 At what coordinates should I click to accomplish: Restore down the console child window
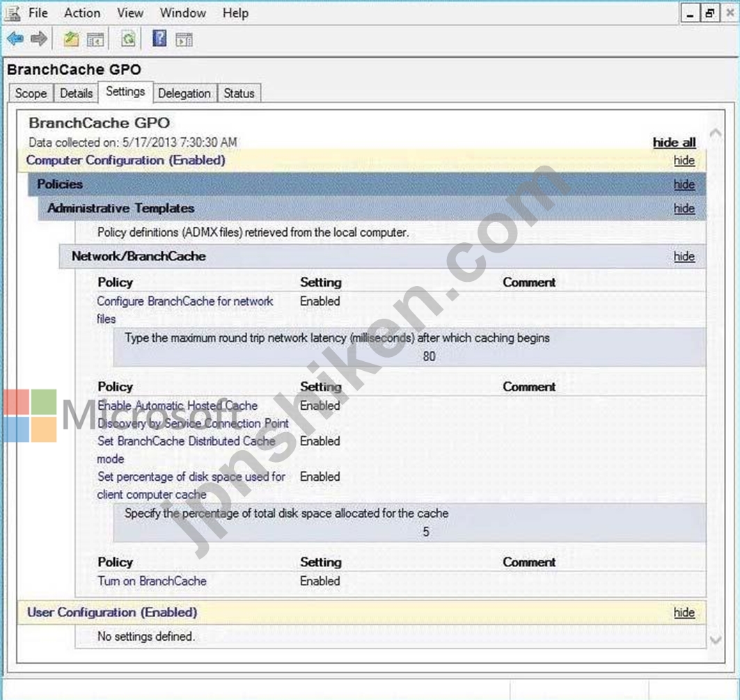point(709,13)
